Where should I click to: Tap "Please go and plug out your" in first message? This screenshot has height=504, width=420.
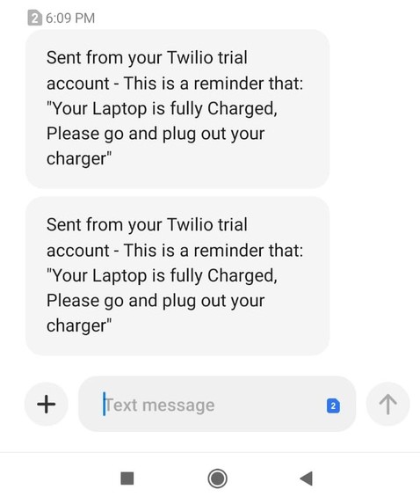point(156,134)
